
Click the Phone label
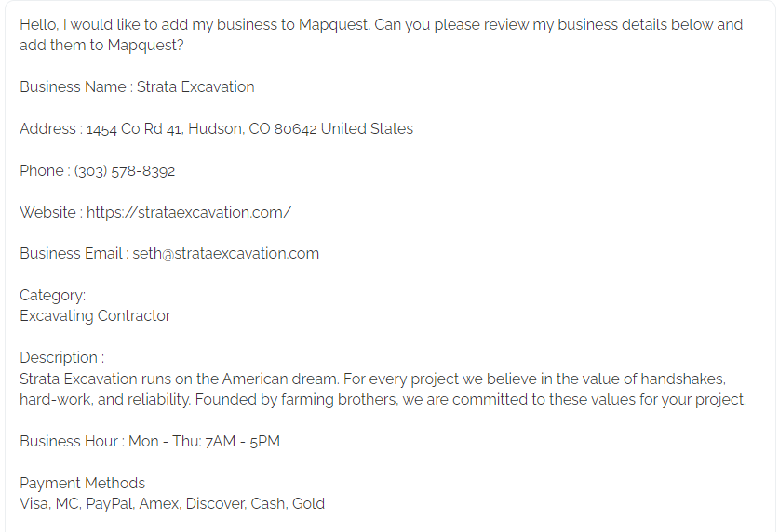pos(46,171)
